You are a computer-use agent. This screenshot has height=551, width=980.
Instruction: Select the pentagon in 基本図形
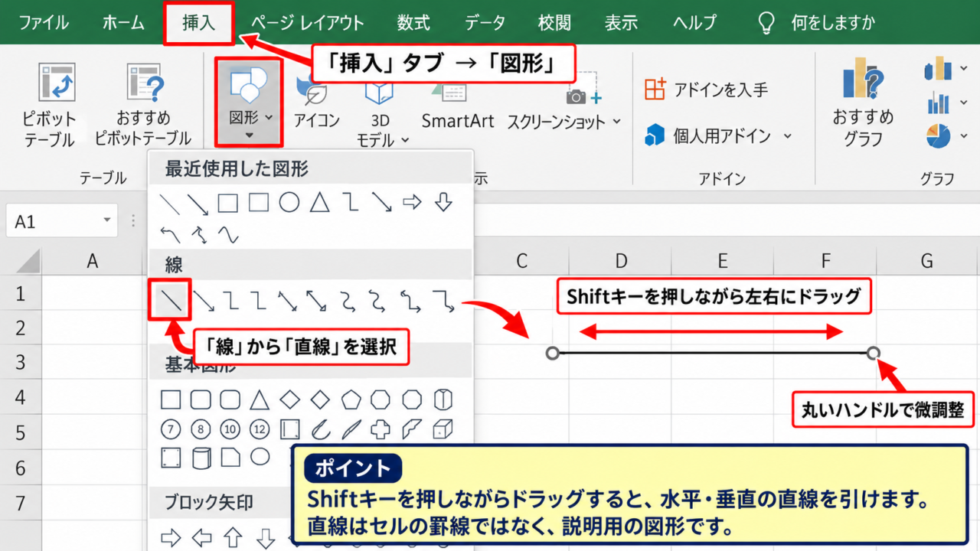pos(351,399)
